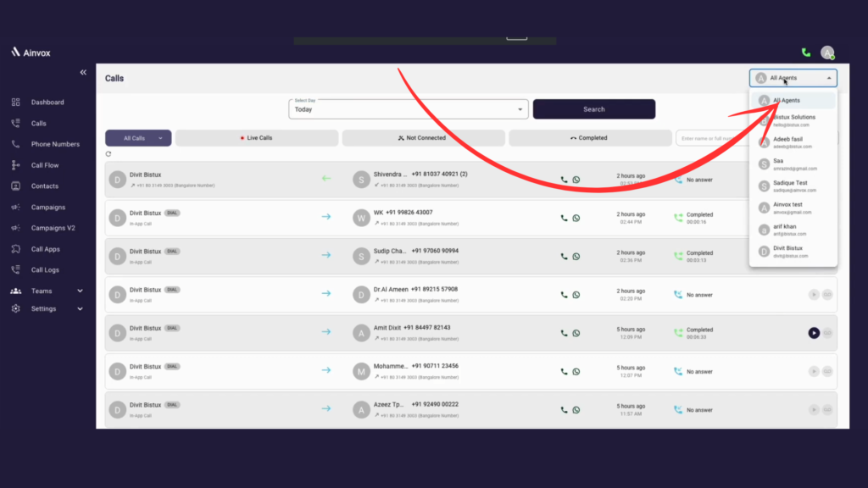This screenshot has width=868, height=488.
Task: Click the refresh icon above the call list
Action: click(x=110, y=155)
